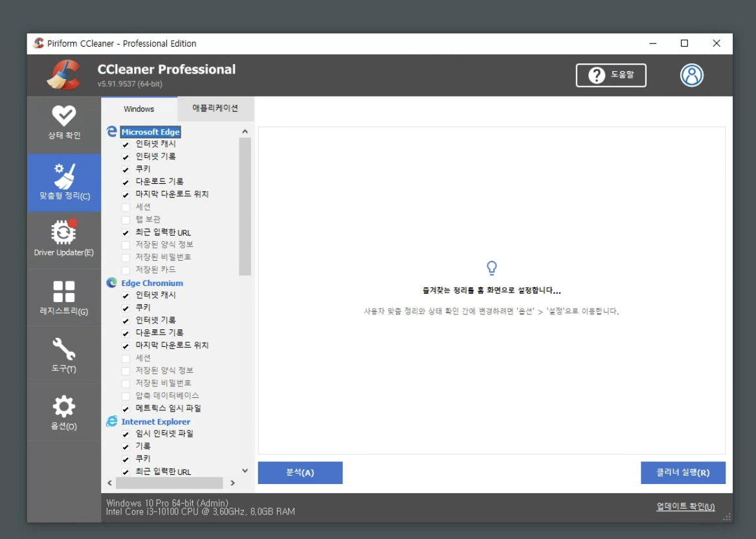The image size is (756, 539).
Task: Uncheck Microsoft Edge 인터넷 기록
Action: coord(126,157)
